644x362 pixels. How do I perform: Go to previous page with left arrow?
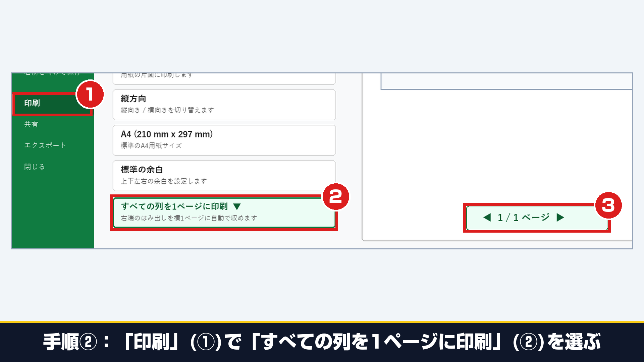(487, 218)
